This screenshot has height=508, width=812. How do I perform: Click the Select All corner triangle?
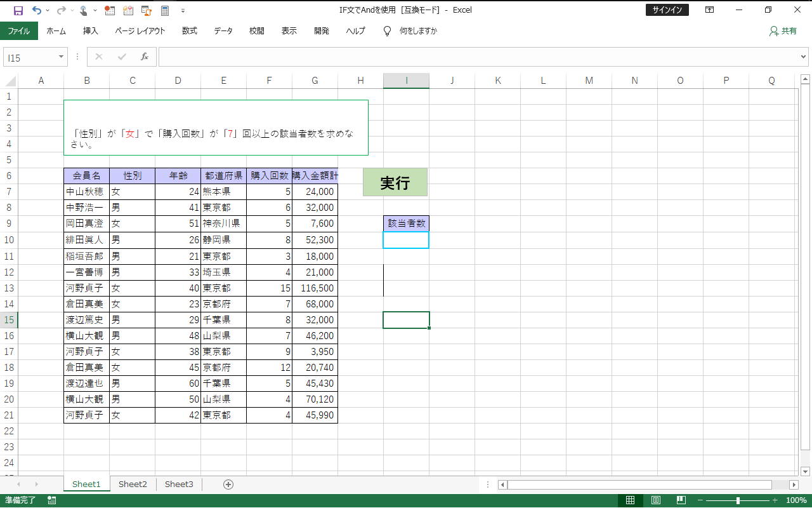pos(10,81)
